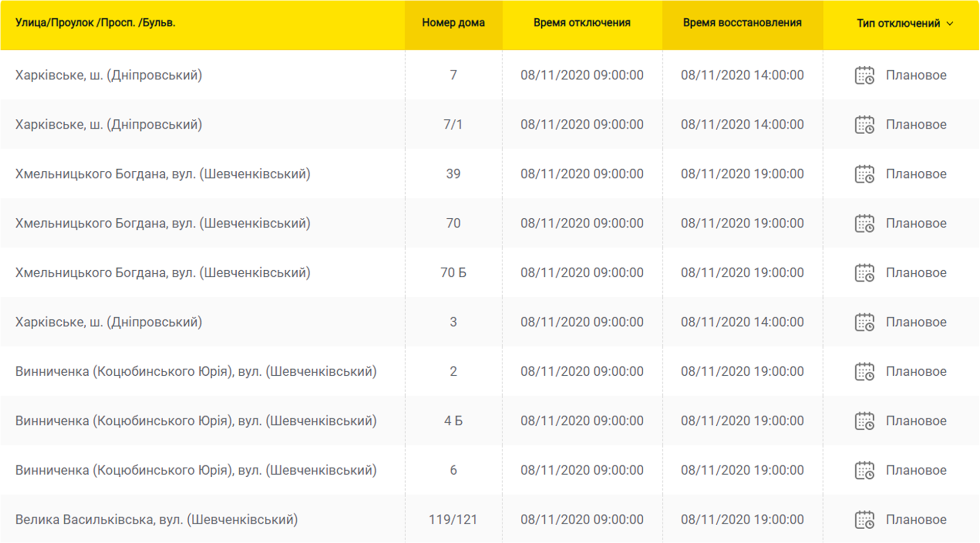980x543 pixels.
Task: Click the Время отключения column header
Action: pos(582,23)
